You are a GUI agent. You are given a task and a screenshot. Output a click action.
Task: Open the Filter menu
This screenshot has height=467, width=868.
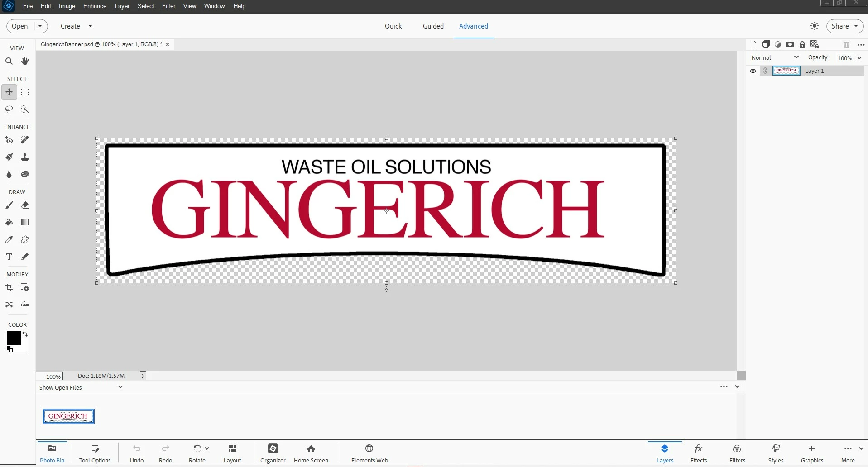pos(168,6)
